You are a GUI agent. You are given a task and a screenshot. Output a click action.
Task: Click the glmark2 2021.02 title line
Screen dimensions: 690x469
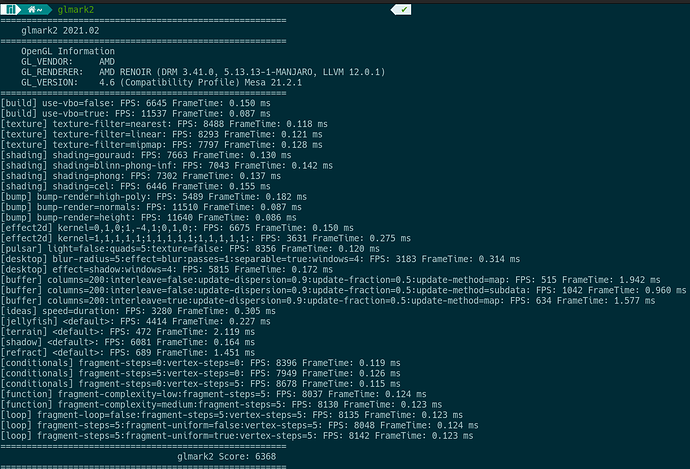(x=60, y=30)
